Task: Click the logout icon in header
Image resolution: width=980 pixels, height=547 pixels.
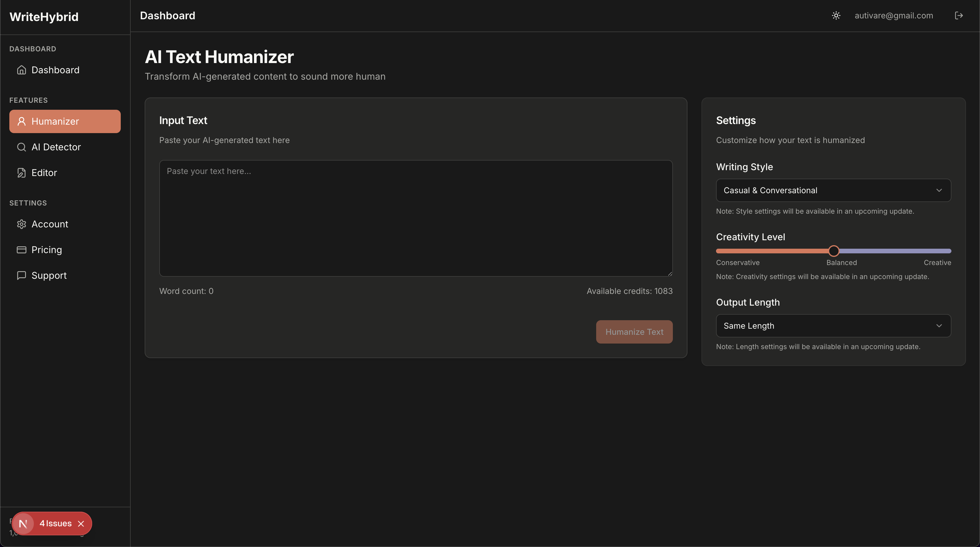Action: tap(959, 15)
